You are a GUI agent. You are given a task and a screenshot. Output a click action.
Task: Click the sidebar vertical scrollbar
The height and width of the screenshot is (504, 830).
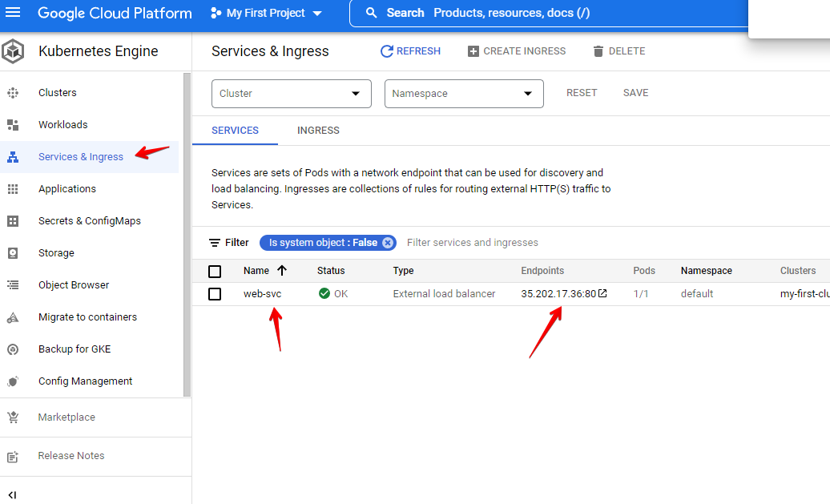187,235
